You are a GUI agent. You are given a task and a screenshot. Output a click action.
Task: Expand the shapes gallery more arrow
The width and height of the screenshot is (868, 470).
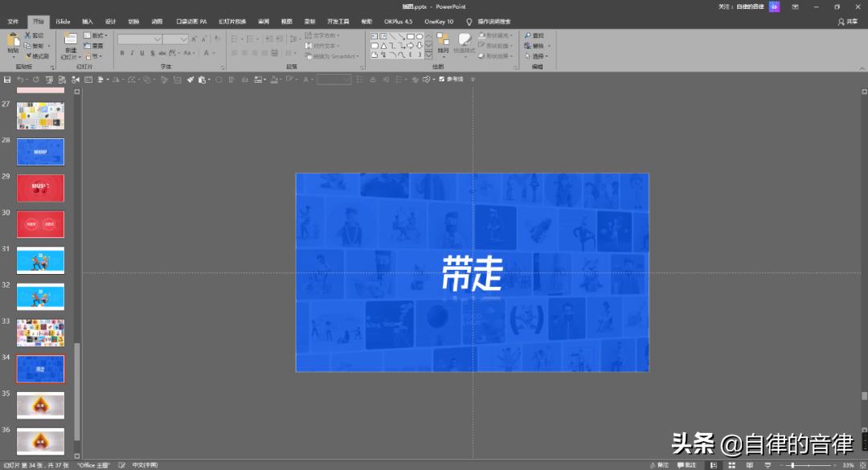428,55
